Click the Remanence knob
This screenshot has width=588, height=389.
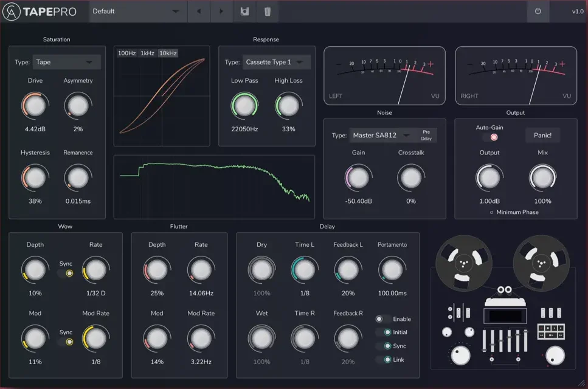[78, 177]
